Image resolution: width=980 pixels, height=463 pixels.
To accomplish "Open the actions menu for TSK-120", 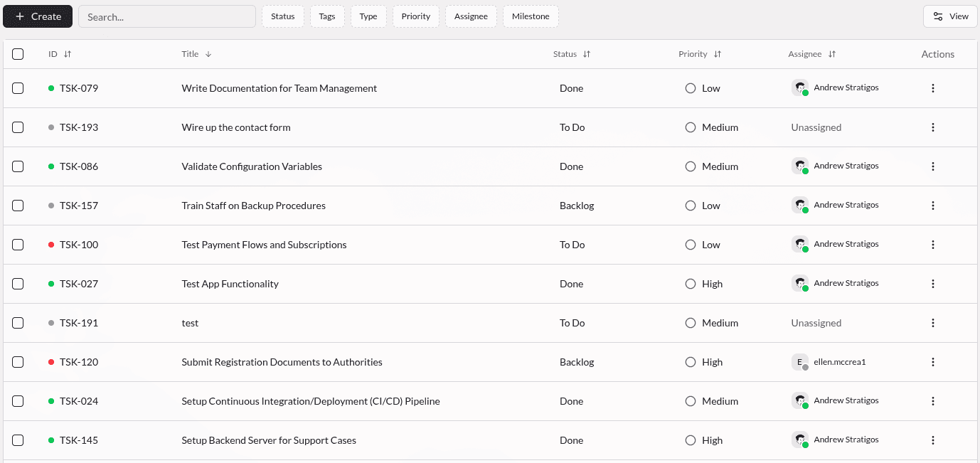I will [x=932, y=361].
